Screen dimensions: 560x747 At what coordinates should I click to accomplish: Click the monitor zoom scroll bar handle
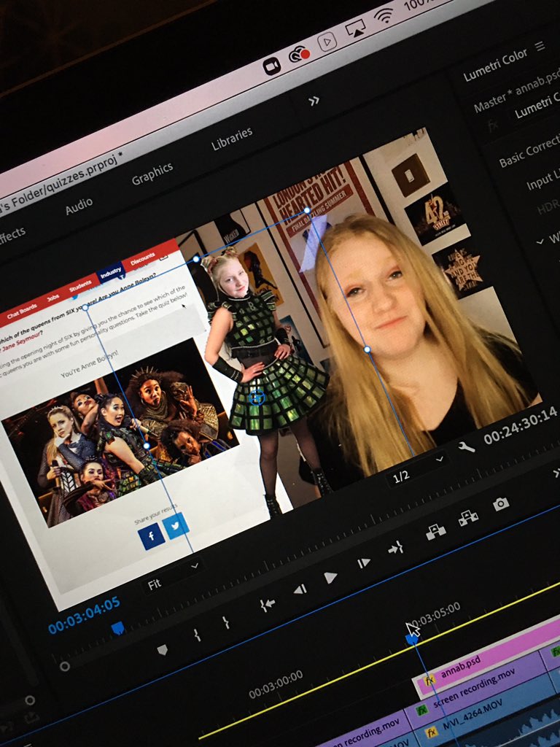click(64, 666)
